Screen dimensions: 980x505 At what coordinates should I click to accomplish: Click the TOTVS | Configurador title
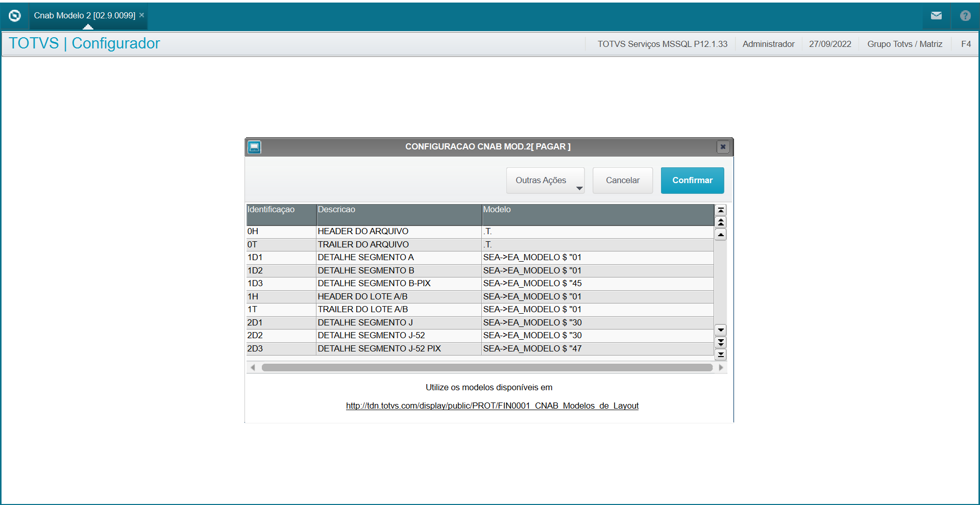click(84, 43)
